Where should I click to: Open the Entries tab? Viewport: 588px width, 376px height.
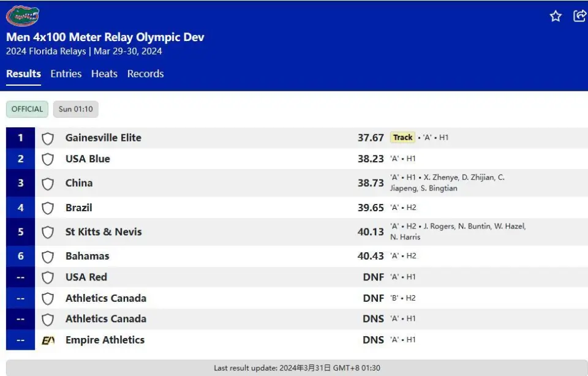pos(66,74)
